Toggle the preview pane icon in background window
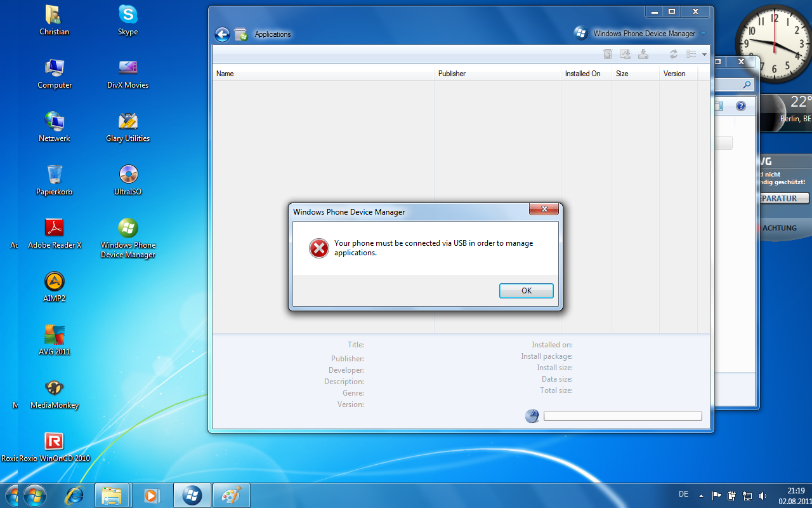 719,106
